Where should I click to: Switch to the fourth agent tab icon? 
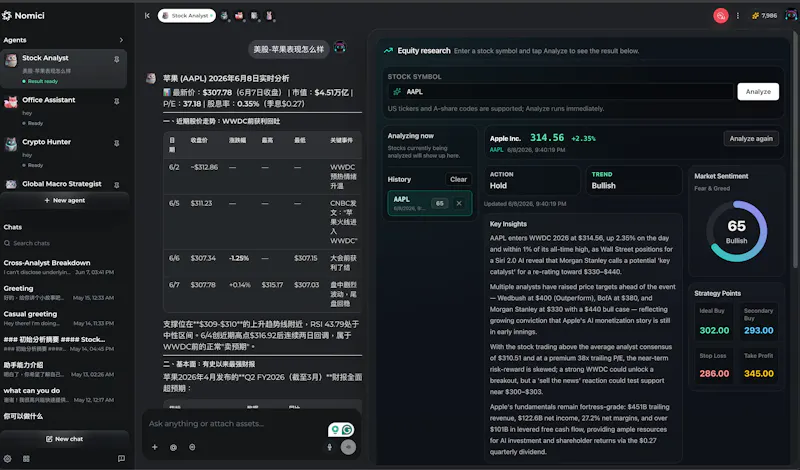click(x=254, y=16)
